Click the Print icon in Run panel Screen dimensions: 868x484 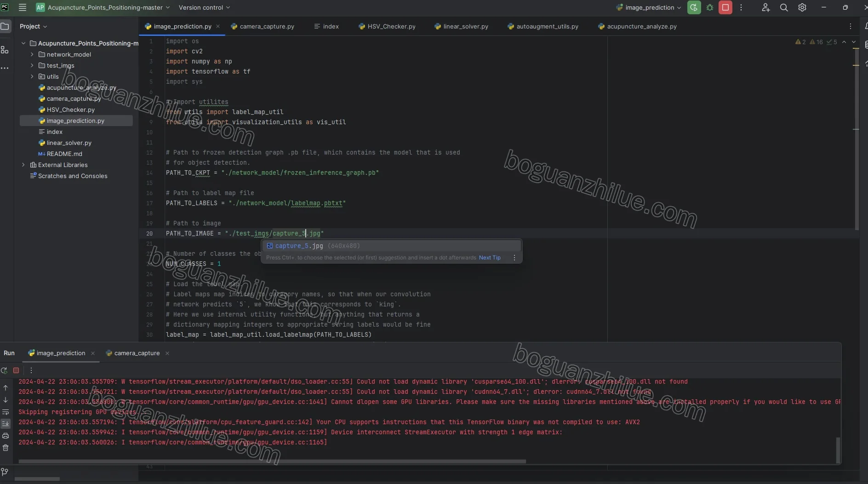(6, 436)
